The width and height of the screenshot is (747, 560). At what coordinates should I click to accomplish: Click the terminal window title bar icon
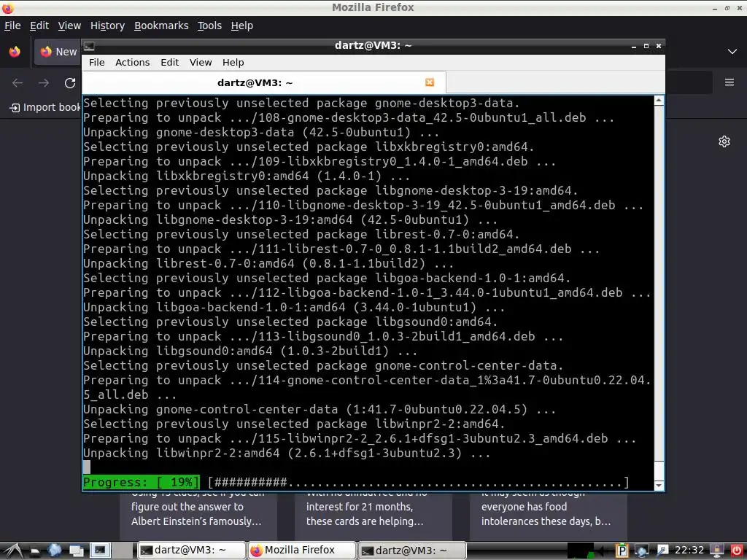coord(89,46)
